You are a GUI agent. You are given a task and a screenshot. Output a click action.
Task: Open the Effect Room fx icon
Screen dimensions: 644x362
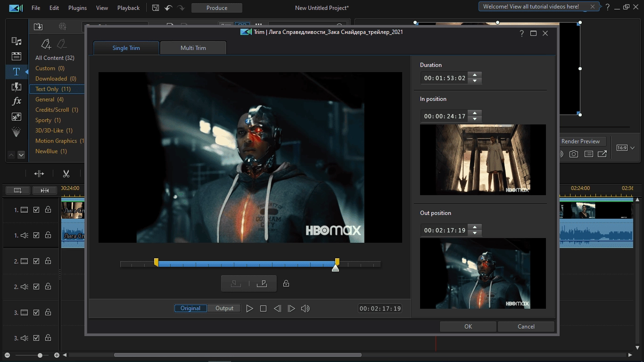(17, 101)
